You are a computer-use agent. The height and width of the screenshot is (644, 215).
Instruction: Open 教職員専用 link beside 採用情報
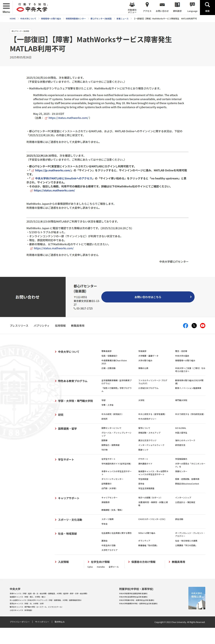(78, 326)
